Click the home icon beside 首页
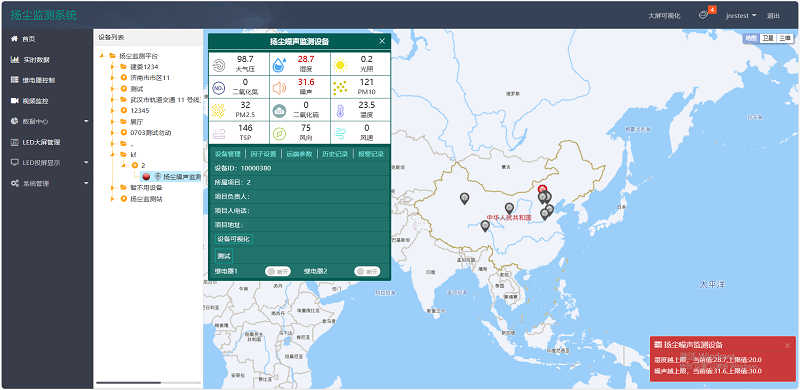 tap(14, 39)
